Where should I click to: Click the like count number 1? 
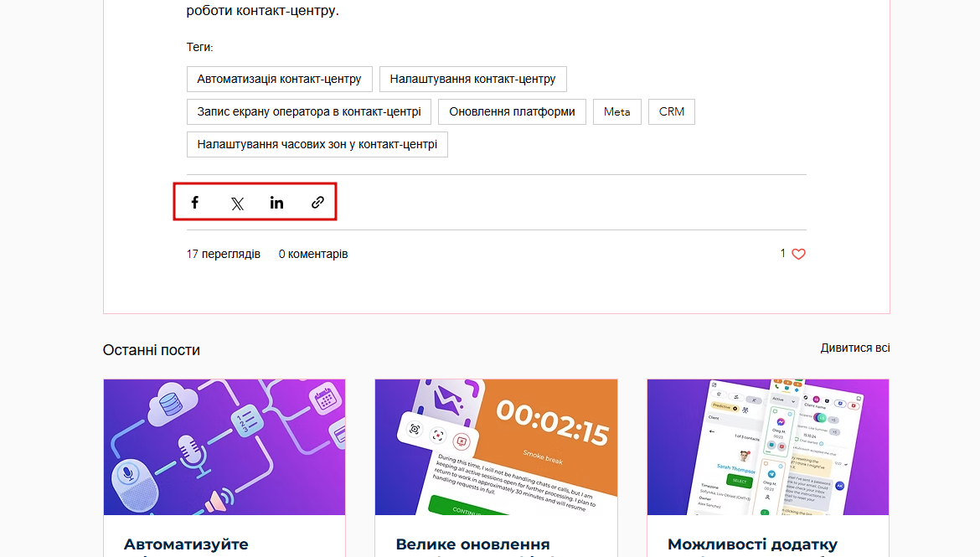click(x=782, y=253)
